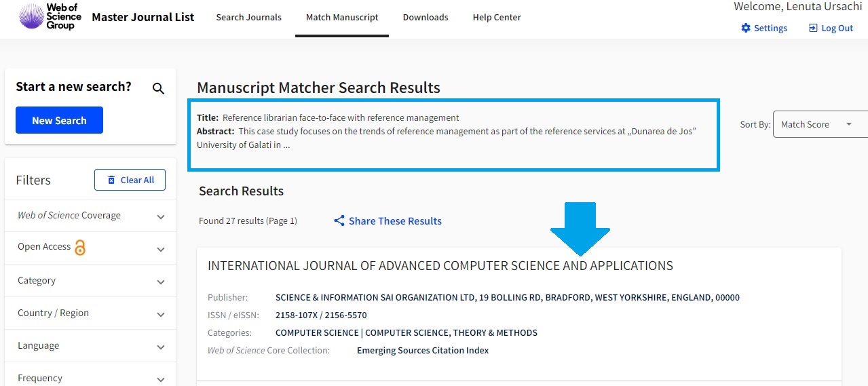
Task: Click the share icon next to Share These Results
Action: coord(339,220)
